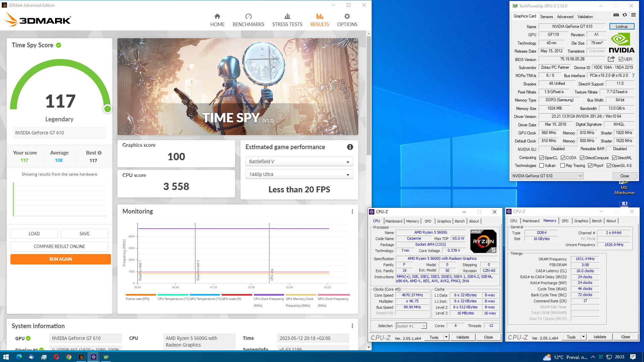This screenshot has width=644, height=362.
Task: Open 3DMark OPTIONS gear
Action: click(x=347, y=20)
